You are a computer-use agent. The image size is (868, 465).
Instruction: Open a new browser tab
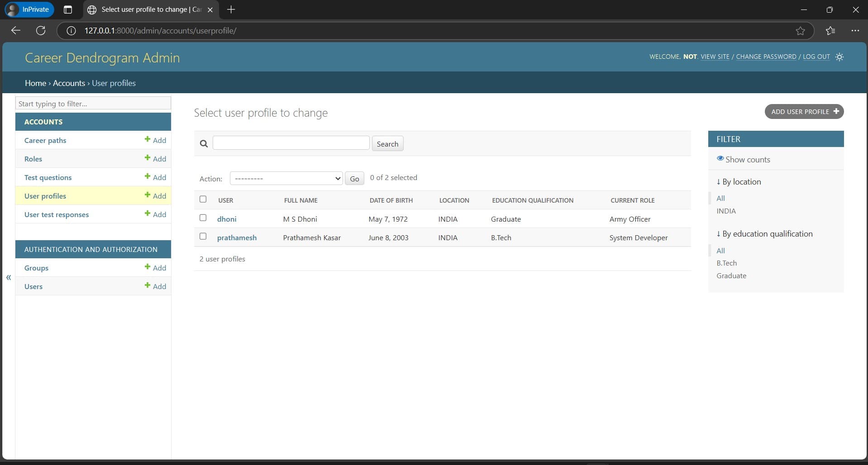coord(231,9)
